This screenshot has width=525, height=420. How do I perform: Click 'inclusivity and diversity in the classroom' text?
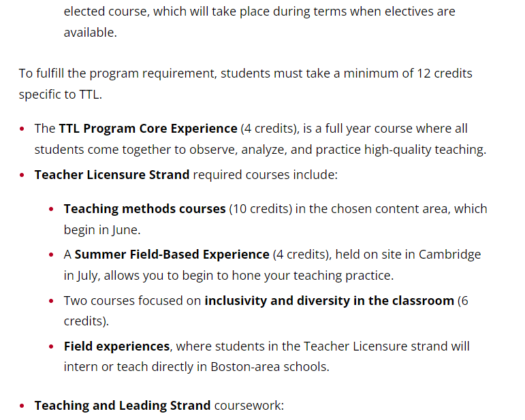point(329,300)
